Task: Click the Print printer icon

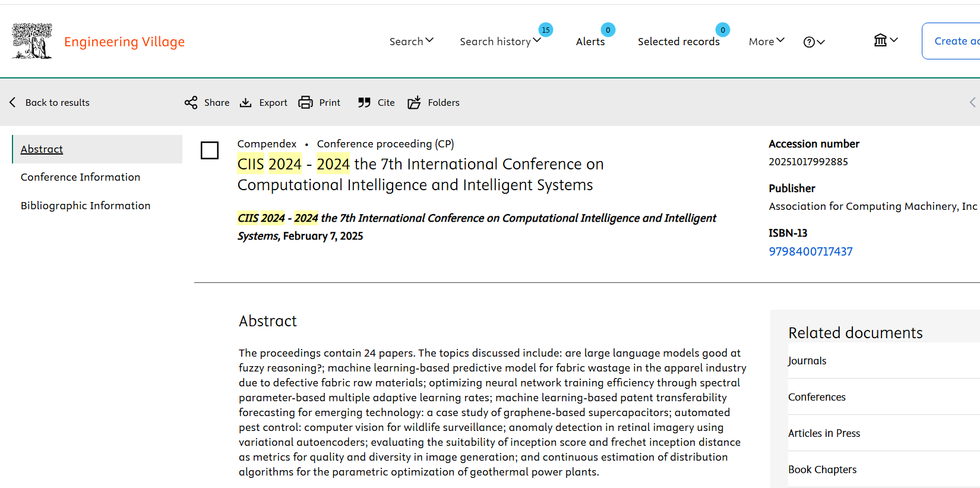Action: (x=305, y=103)
